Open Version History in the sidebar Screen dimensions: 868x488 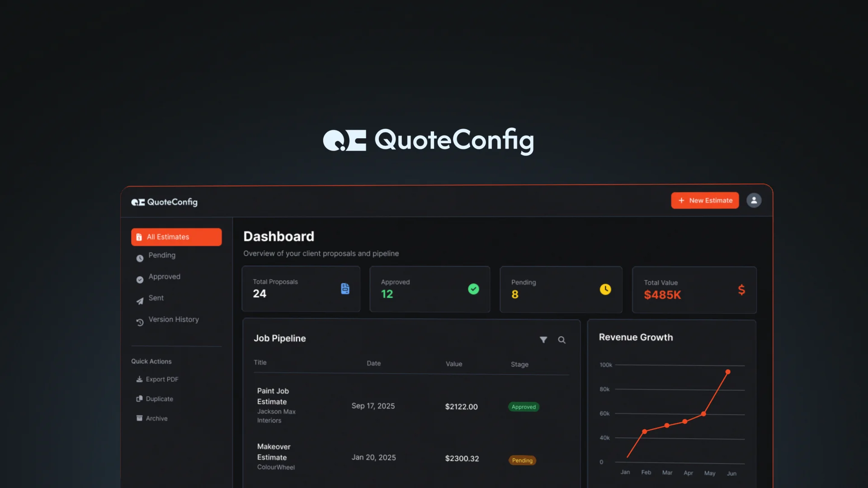click(x=173, y=319)
